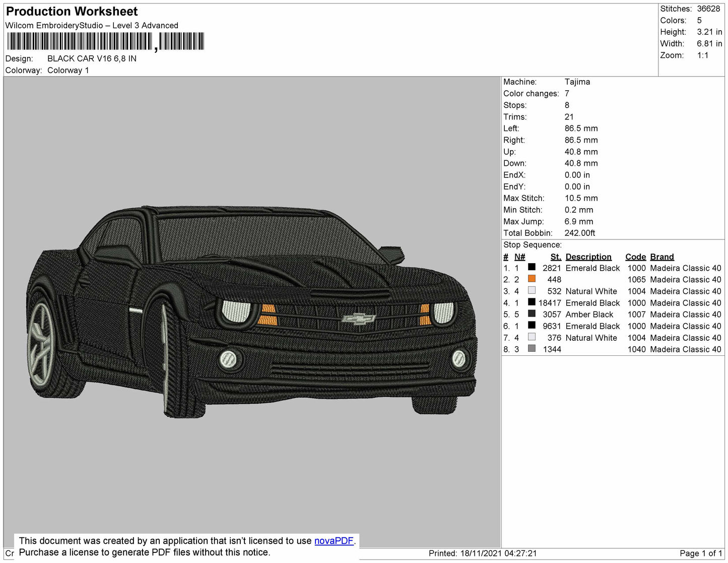Click the Production Worksheet title

pos(72,12)
